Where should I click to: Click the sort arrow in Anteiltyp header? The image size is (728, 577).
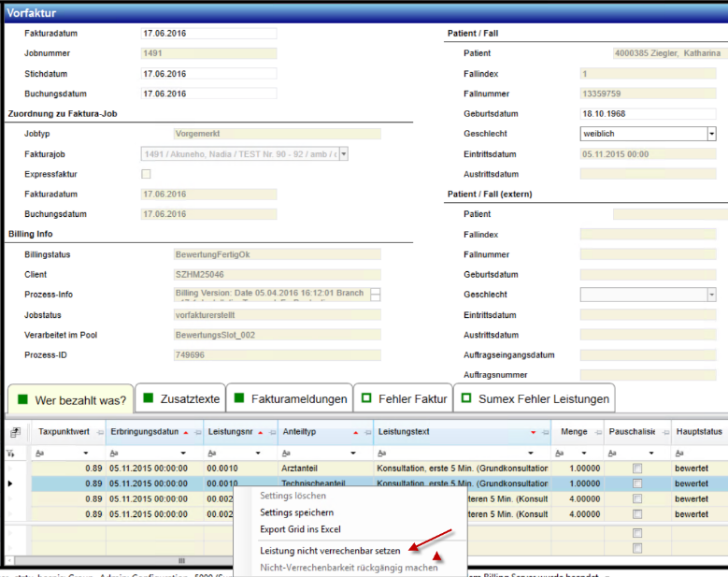(x=355, y=433)
